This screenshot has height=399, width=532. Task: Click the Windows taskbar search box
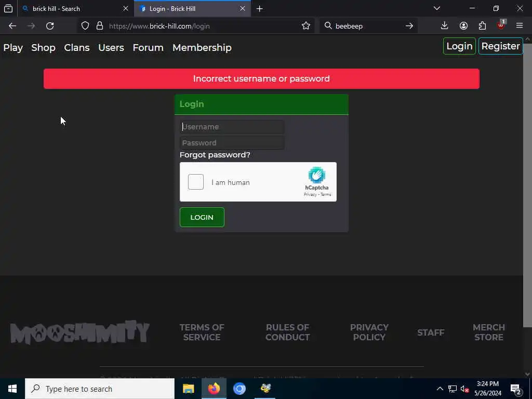[100, 389]
